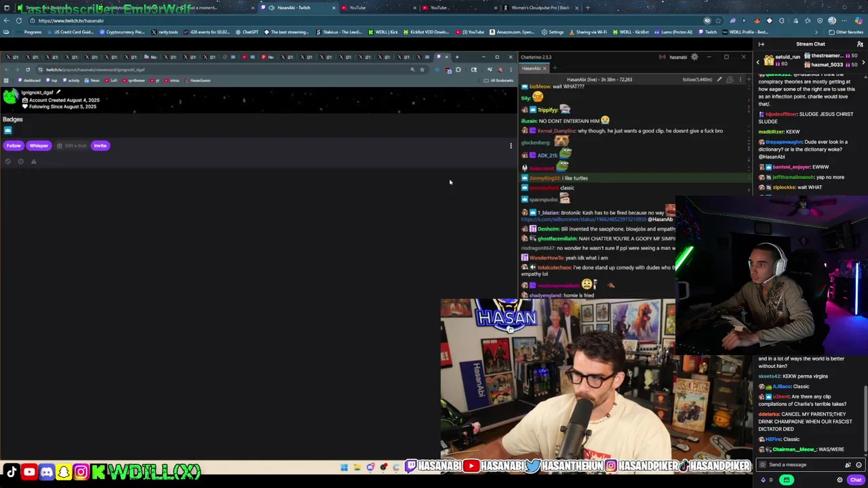Open the emote picker smiley icon
Screen dimensions: 868x488
coord(859,465)
